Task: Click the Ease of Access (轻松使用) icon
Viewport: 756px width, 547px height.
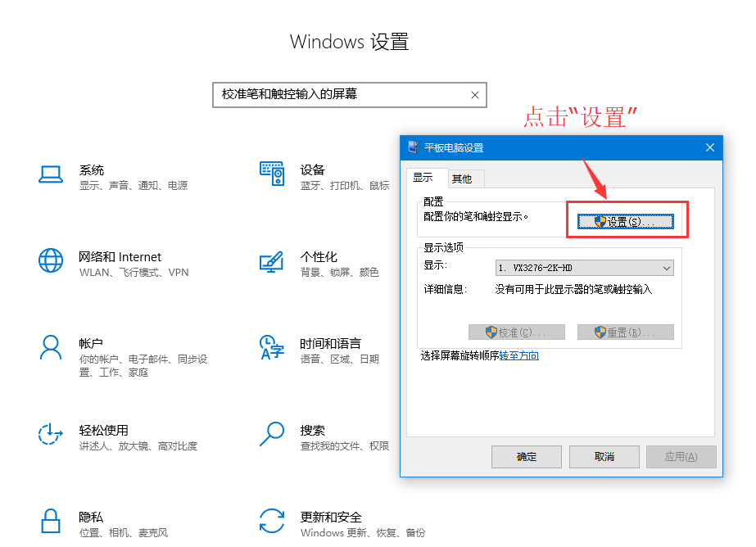Action: coord(51,434)
